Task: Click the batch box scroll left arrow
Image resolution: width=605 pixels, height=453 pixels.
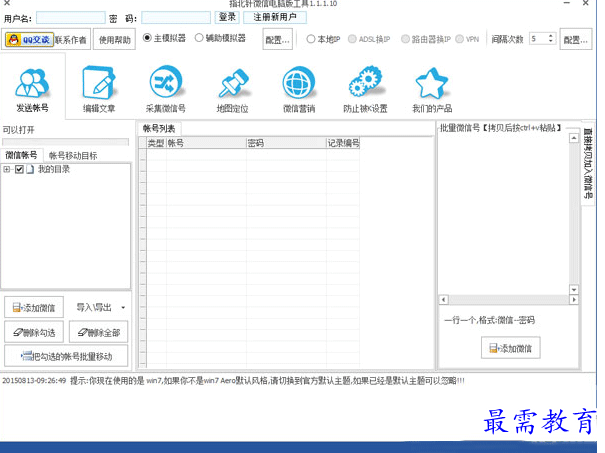Action: point(443,299)
